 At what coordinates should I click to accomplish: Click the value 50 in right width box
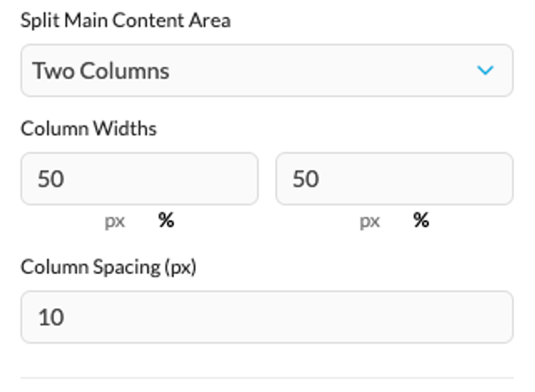click(x=306, y=179)
